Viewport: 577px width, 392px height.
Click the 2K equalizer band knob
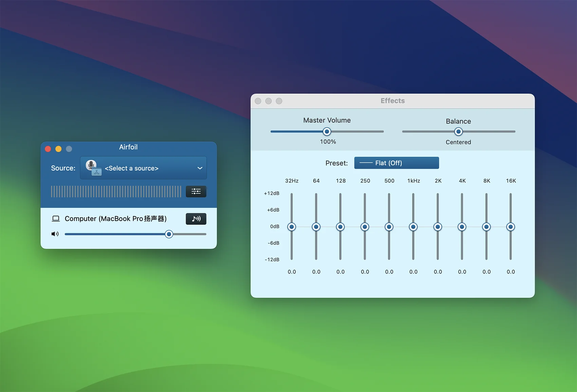[438, 227]
